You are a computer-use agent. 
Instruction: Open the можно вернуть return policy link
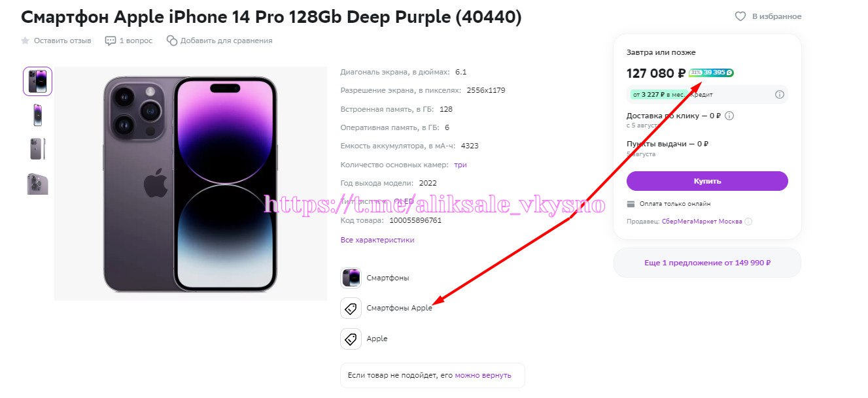click(483, 375)
